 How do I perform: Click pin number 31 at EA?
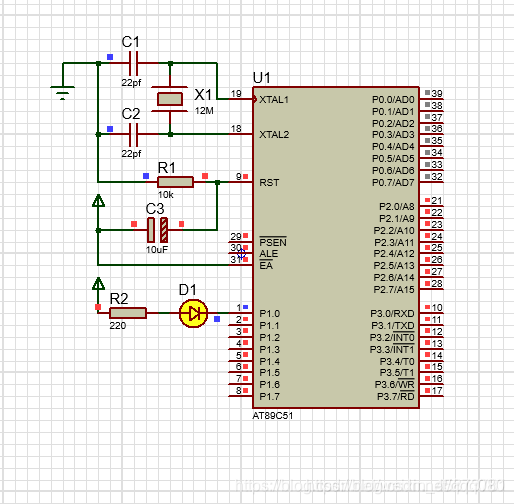[x=236, y=259]
